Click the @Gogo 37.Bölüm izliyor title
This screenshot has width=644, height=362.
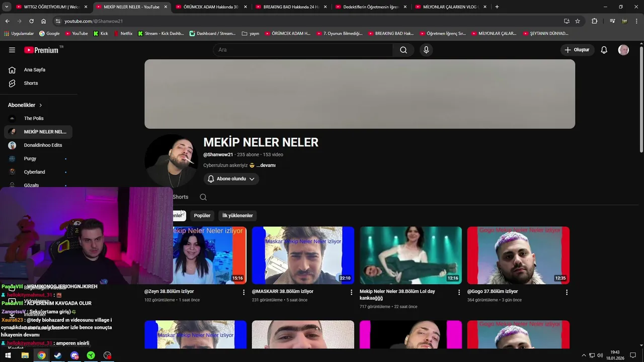point(493,292)
